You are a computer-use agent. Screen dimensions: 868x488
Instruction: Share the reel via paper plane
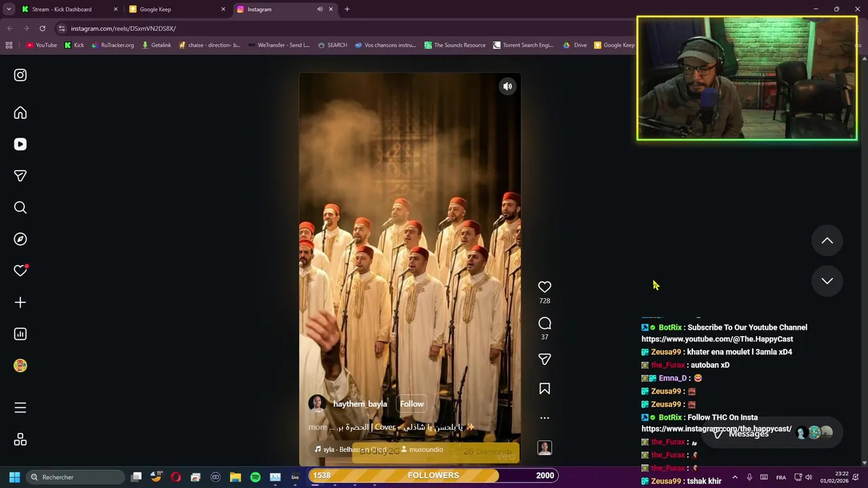click(545, 359)
